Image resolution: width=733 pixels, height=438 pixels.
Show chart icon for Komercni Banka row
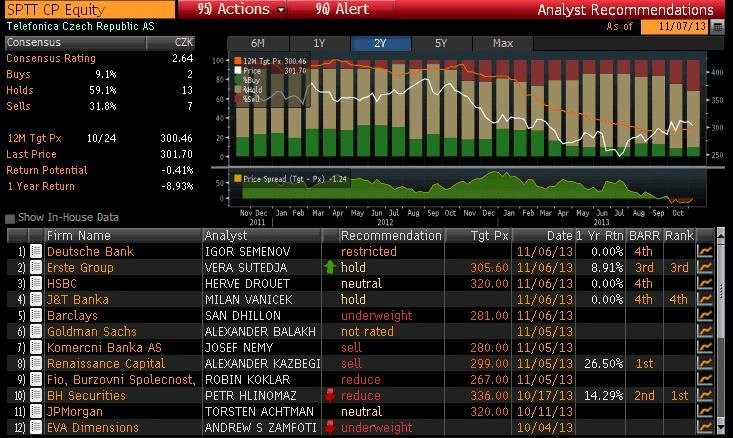tap(704, 347)
